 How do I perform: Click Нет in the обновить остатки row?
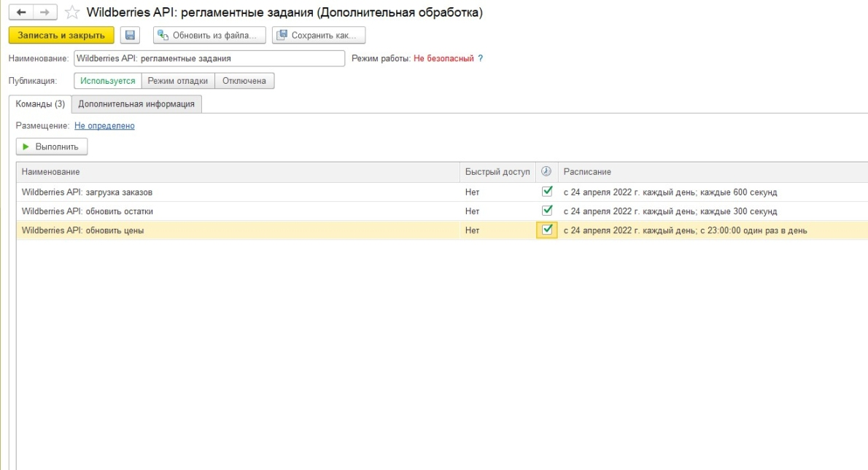pos(472,211)
